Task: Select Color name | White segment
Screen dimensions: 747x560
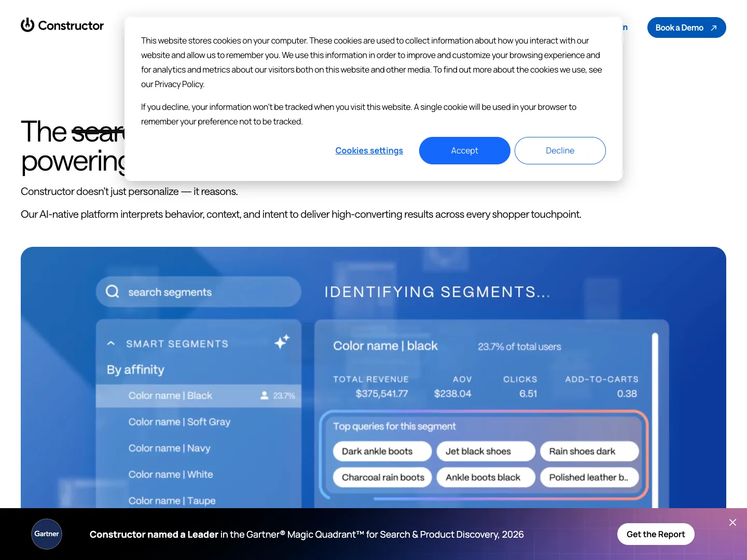Action: tap(171, 474)
